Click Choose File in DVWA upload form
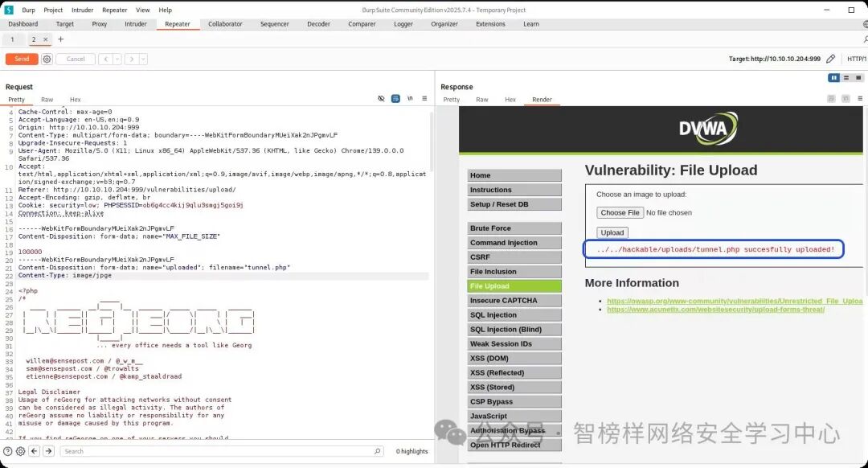Viewport: 868px width, 468px height. (620, 212)
